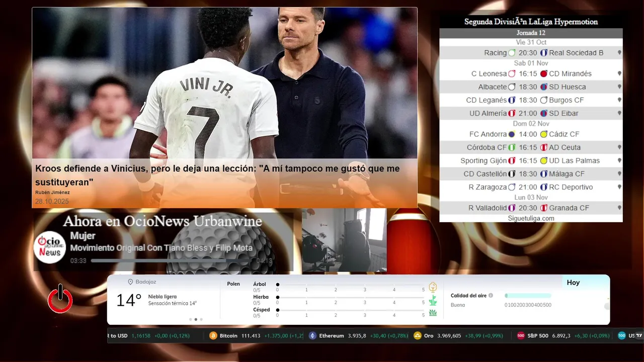Click the SD Huesca team badge
This screenshot has height=362, width=644.
[x=543, y=87]
